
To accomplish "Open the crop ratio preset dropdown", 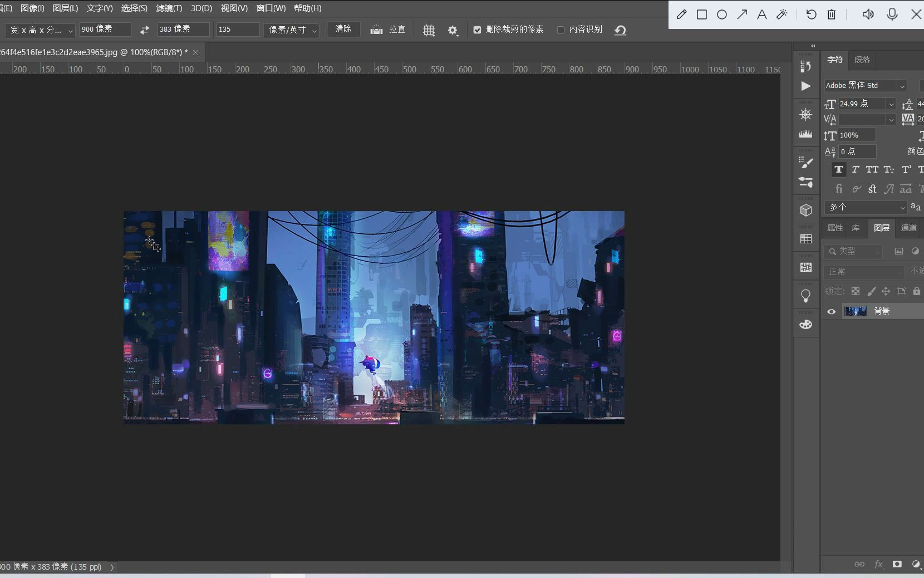I will tap(40, 30).
